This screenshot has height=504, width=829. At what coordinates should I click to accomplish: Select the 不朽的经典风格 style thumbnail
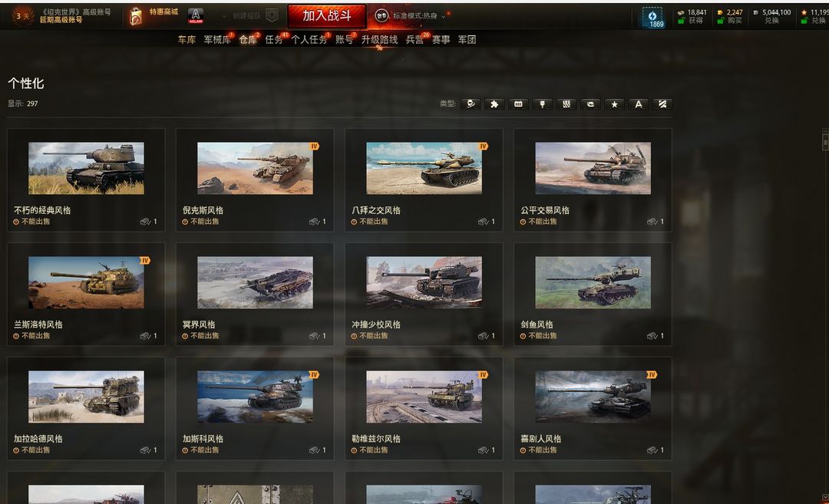[86, 168]
